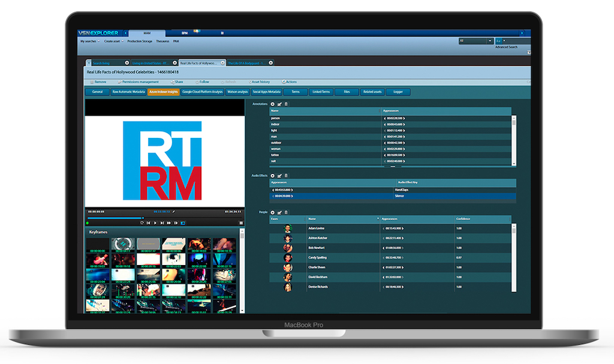
Task: Delete the selected person entry
Action: (x=286, y=212)
